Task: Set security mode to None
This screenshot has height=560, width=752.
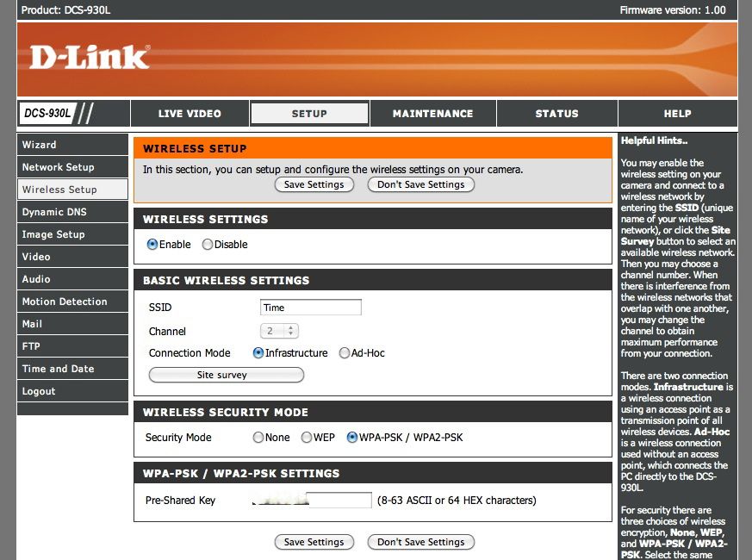Action: (258, 437)
